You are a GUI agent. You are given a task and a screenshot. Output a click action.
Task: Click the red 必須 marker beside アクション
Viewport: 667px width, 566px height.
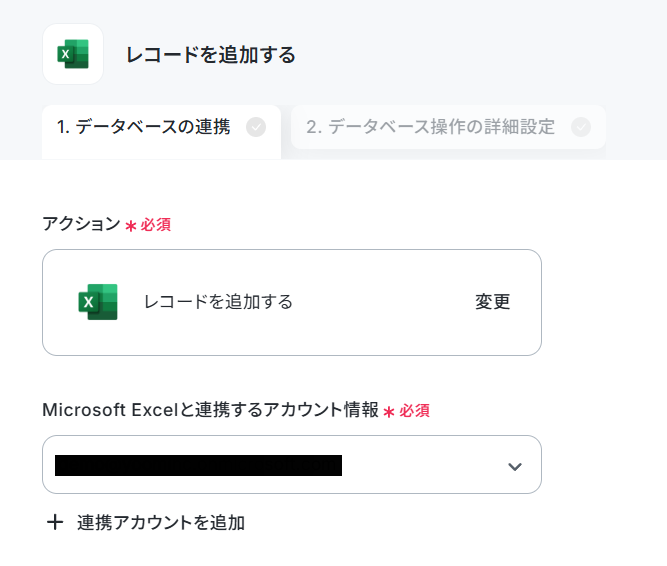pyautogui.click(x=156, y=225)
